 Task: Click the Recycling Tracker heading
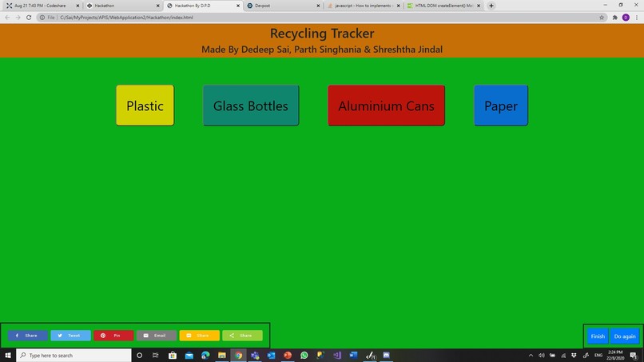pos(322,33)
